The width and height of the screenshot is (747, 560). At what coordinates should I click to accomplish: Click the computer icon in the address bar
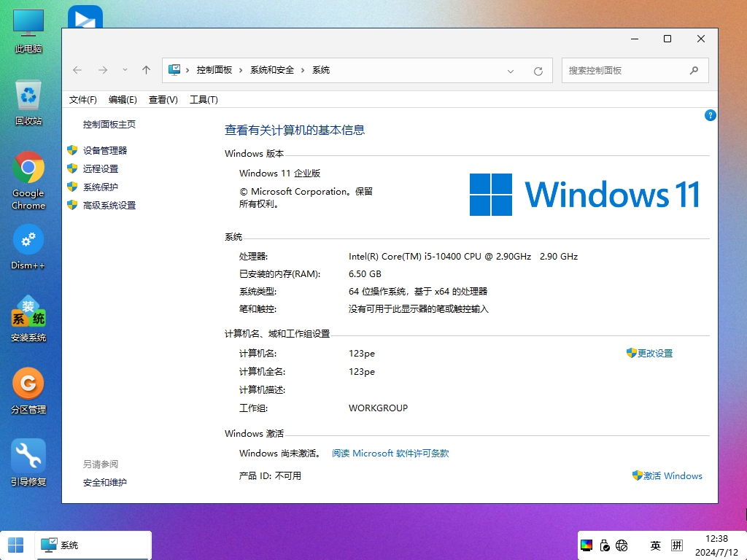[174, 70]
